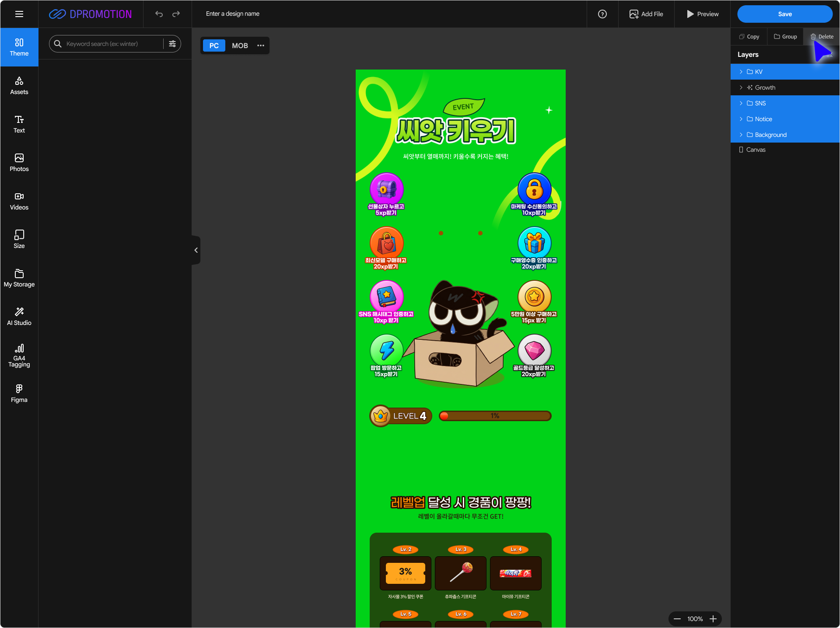Expand the Background layer folder
The image size is (840, 628).
coord(741,135)
